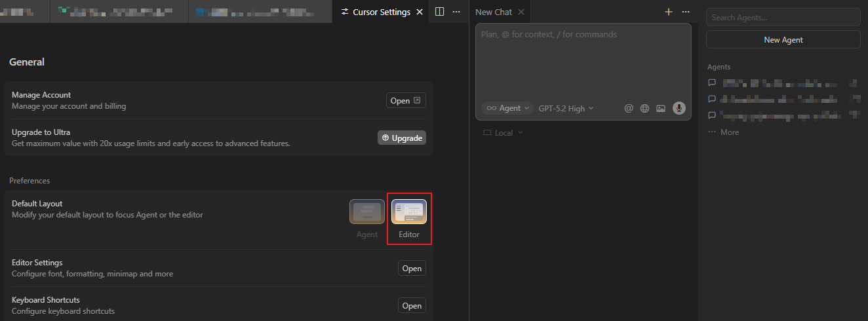
Task: Focus the Search Agents field
Action: (783, 18)
